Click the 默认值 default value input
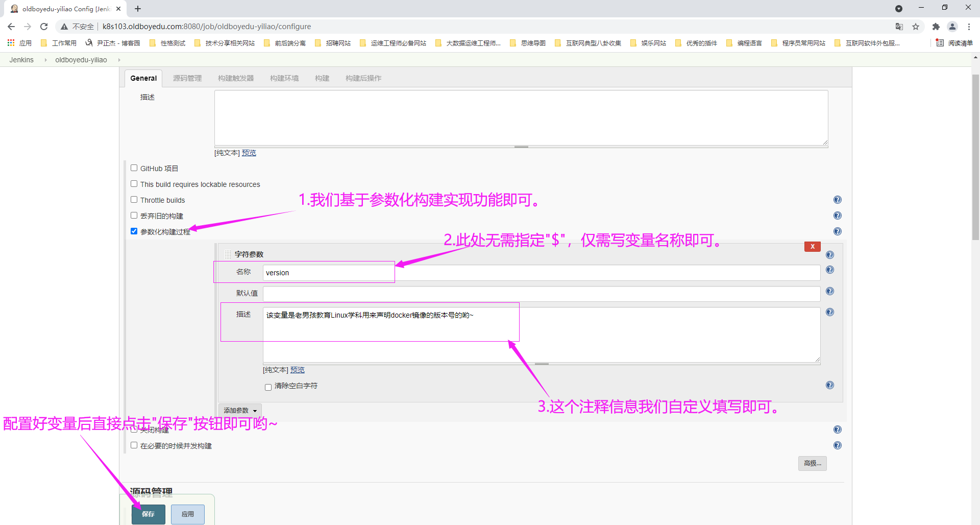Screen dimensions: 980x525 pos(541,294)
